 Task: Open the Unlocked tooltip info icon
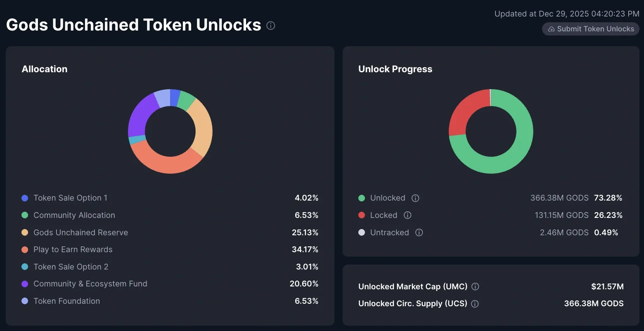(415, 198)
